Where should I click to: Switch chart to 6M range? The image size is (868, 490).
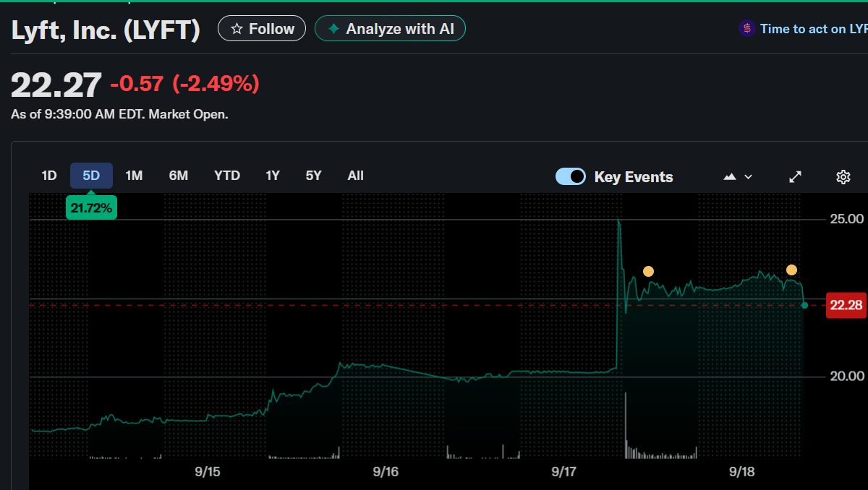(x=179, y=176)
